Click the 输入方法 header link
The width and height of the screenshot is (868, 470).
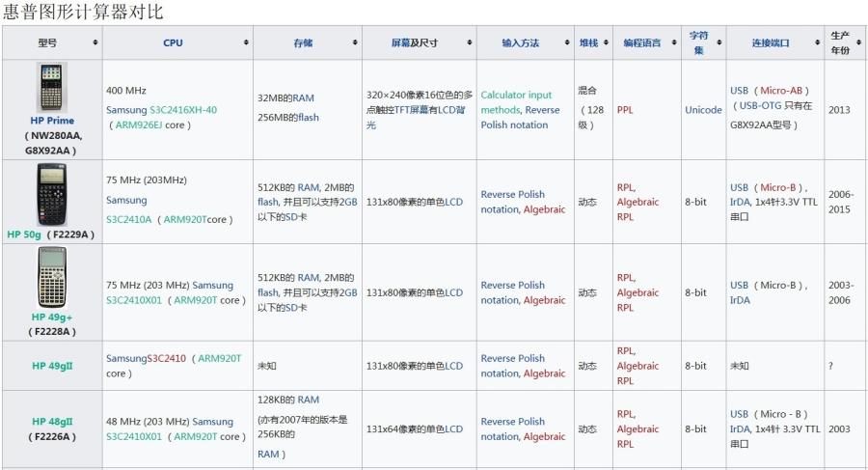click(x=521, y=42)
